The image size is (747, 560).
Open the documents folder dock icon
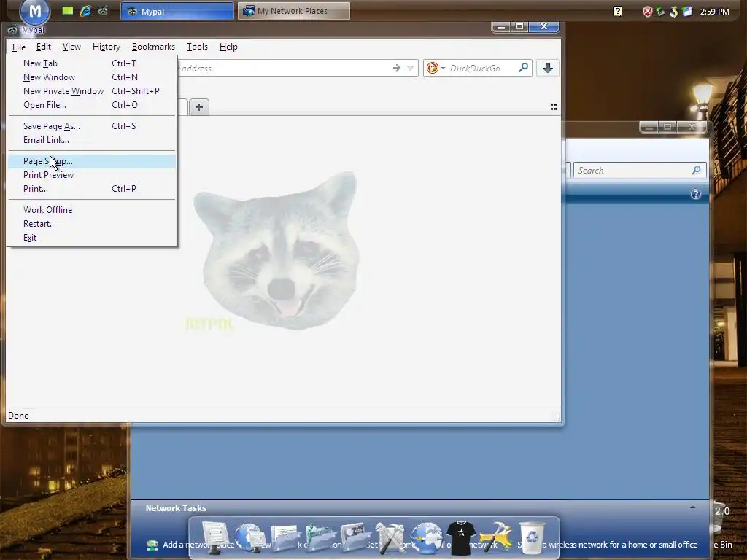click(x=285, y=538)
